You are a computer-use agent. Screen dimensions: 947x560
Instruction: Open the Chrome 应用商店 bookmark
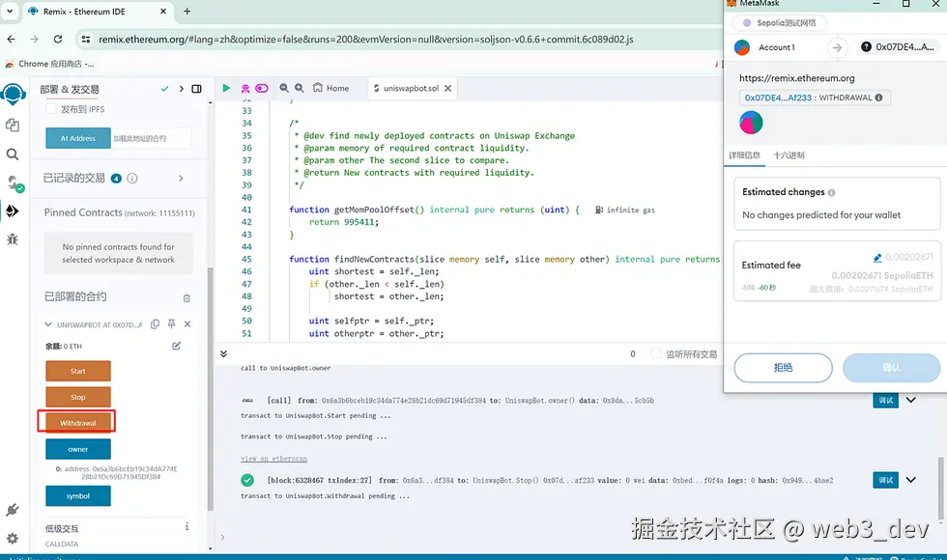point(50,64)
